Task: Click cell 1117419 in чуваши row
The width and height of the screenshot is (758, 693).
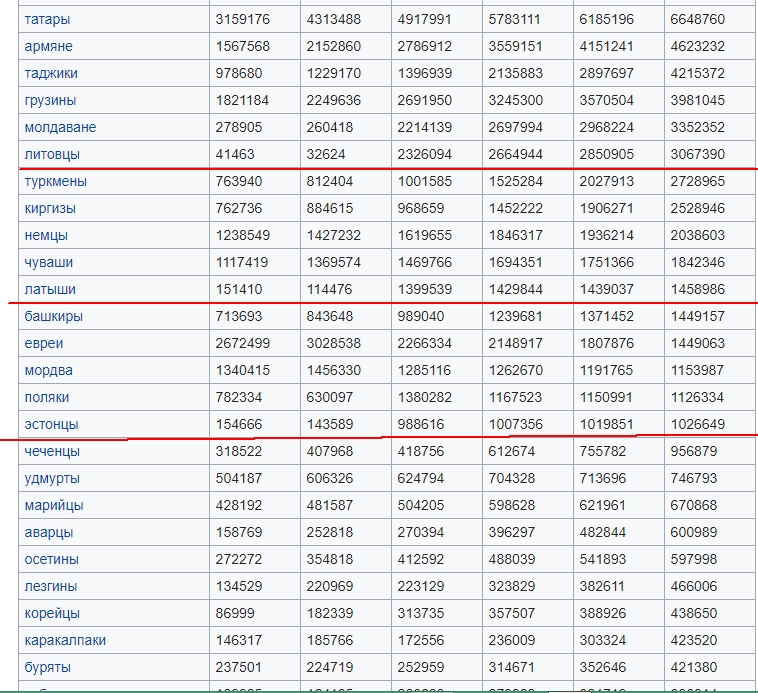Action: point(243,262)
